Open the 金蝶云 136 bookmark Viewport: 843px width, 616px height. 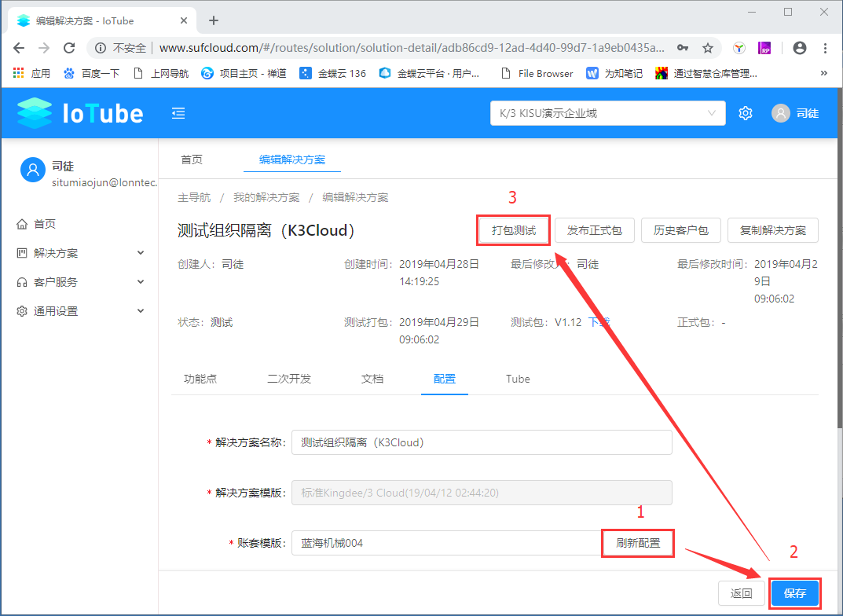tap(333, 73)
